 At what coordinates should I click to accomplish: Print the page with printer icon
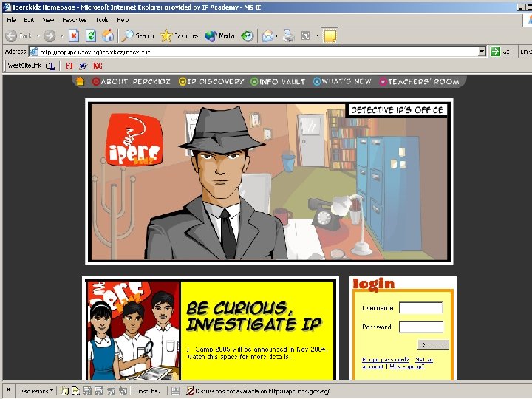[289, 35]
